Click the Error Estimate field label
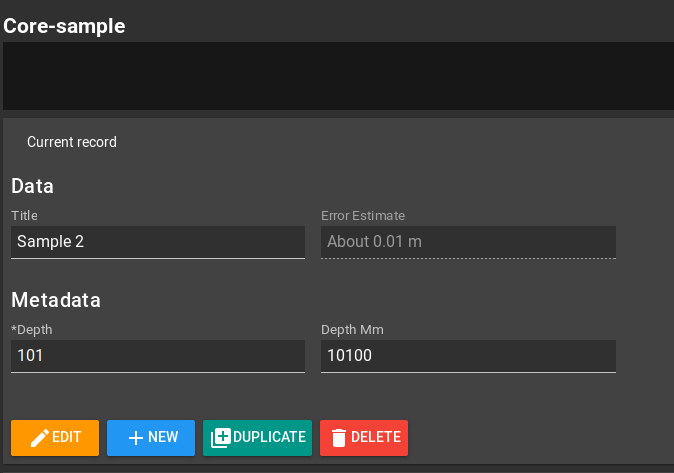This screenshot has width=674, height=473. [363, 215]
